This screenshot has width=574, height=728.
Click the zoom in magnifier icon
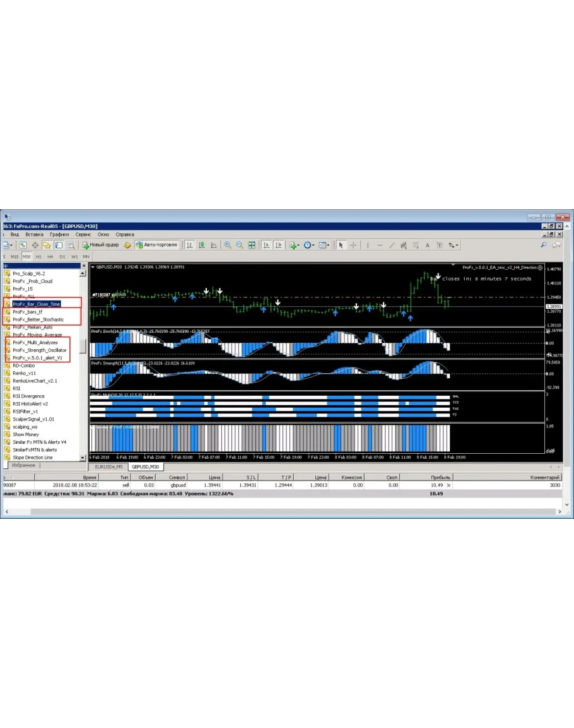(x=228, y=245)
